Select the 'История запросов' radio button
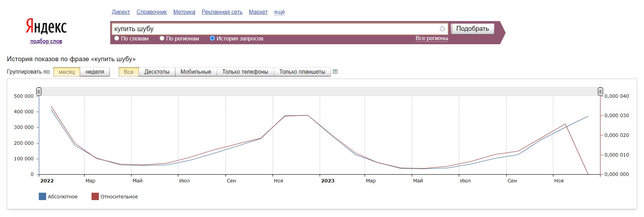This screenshot has height=217, width=644. point(212,38)
